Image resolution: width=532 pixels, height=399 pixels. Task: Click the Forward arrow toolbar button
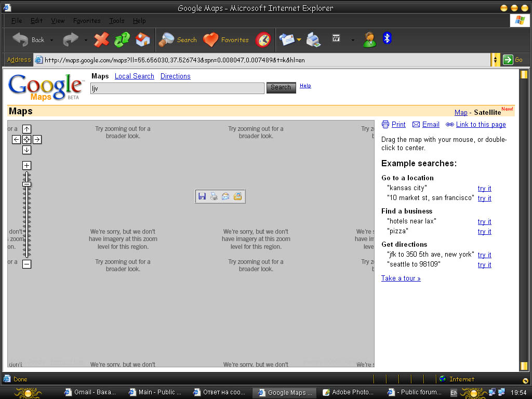click(71, 39)
